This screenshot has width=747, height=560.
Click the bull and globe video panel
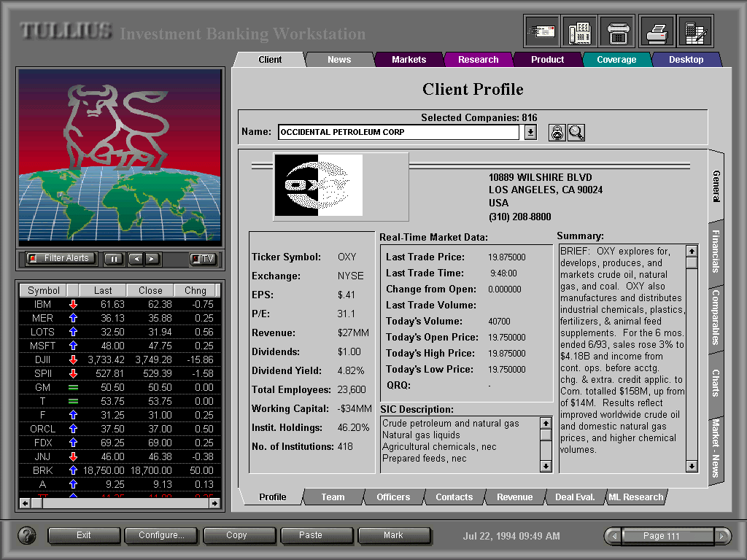(120, 157)
